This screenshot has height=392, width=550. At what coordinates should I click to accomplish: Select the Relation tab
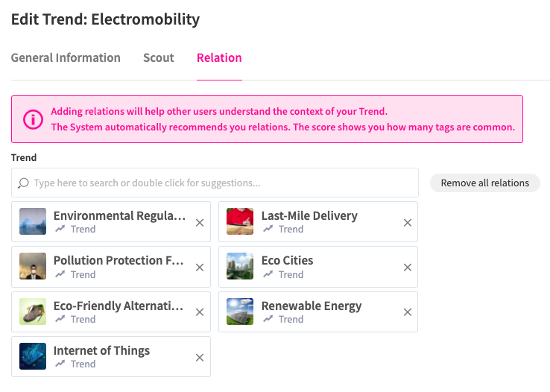point(219,58)
